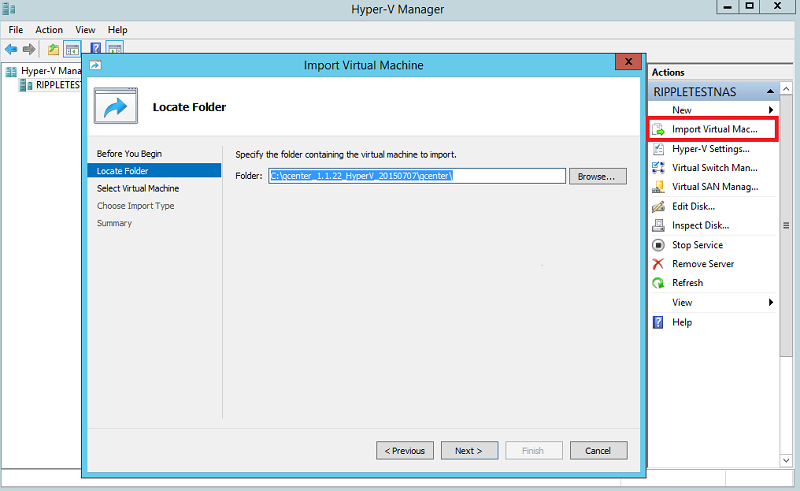The image size is (800, 491).
Task: Click the Actions pane scrollbar down arrow
Action: click(786, 460)
